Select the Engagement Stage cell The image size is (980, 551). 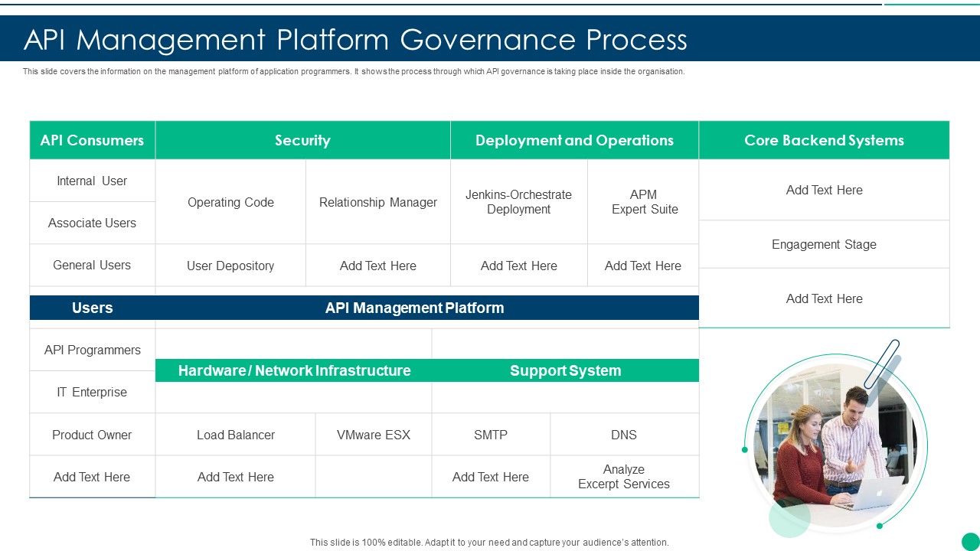[824, 244]
